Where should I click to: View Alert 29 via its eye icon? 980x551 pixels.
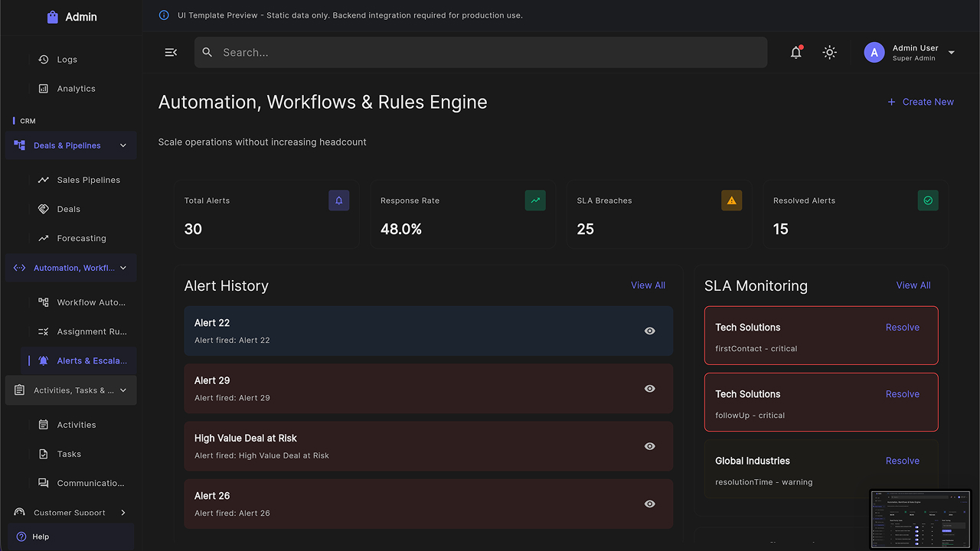(650, 388)
